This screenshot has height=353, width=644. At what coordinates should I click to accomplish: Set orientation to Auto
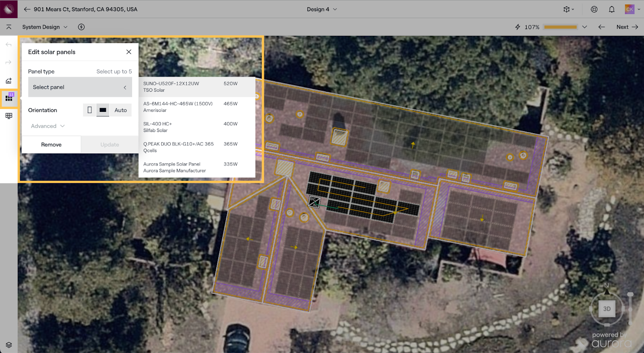coord(120,110)
